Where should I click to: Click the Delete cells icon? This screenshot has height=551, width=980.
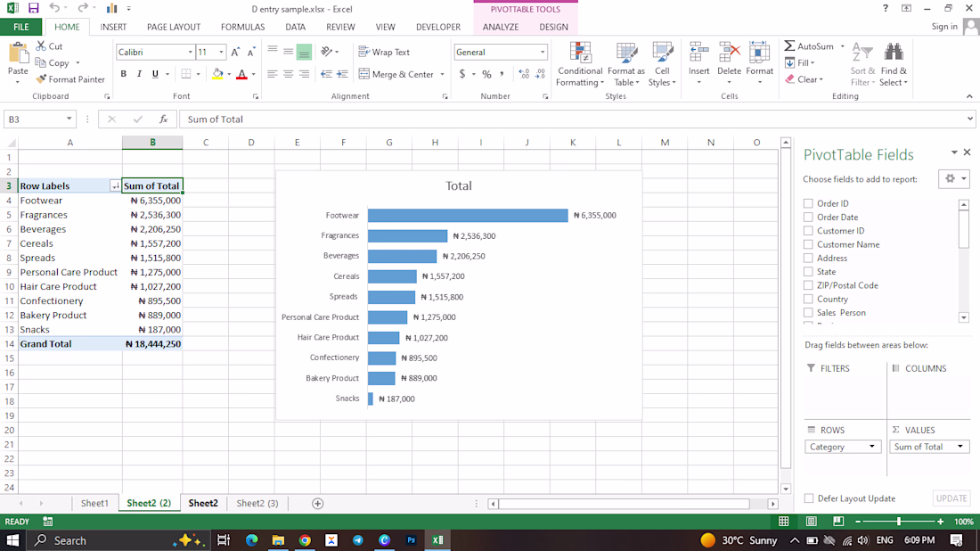[x=729, y=53]
